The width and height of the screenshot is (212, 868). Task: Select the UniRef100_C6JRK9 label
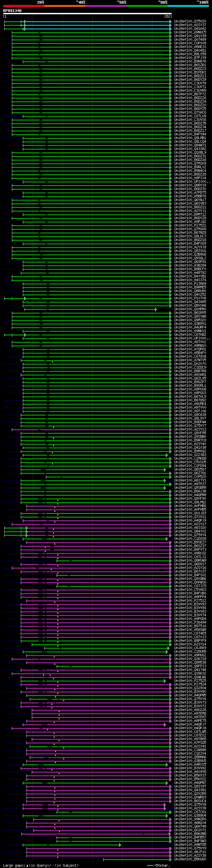(190, 648)
